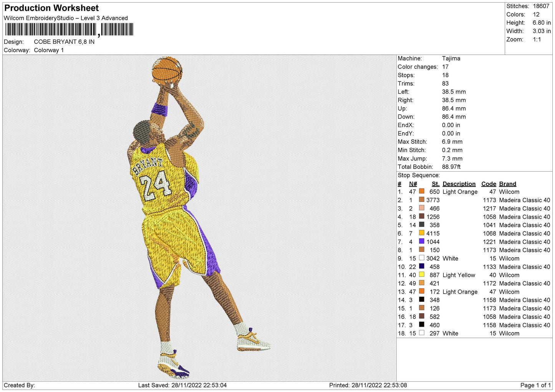
Task: Click the purple swatch beside code 1221
Action: click(421, 241)
